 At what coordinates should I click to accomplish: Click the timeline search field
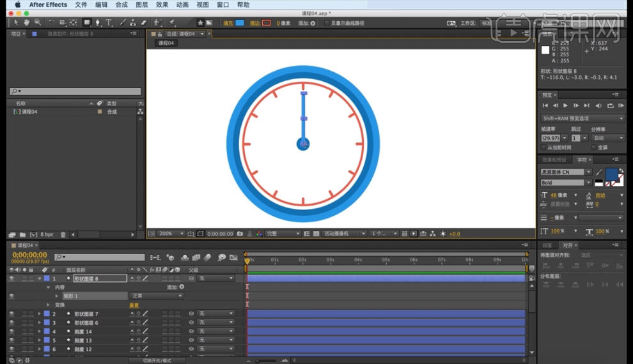click(99, 257)
